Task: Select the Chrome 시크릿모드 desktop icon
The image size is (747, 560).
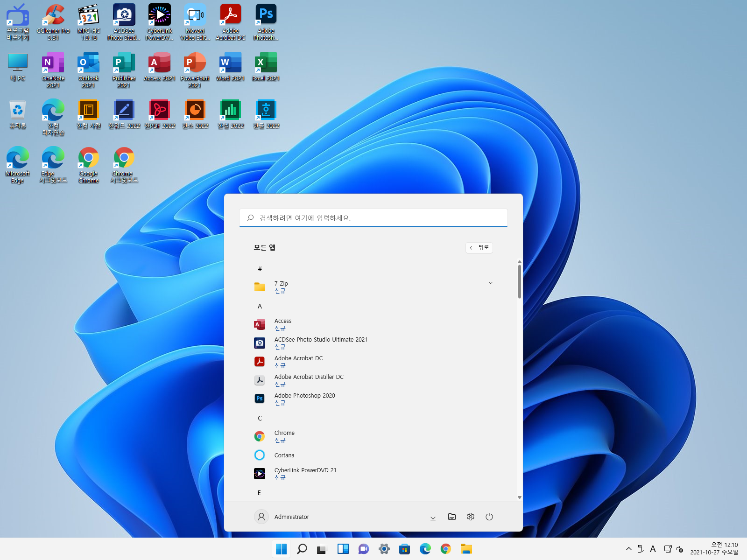Action: [x=124, y=165]
